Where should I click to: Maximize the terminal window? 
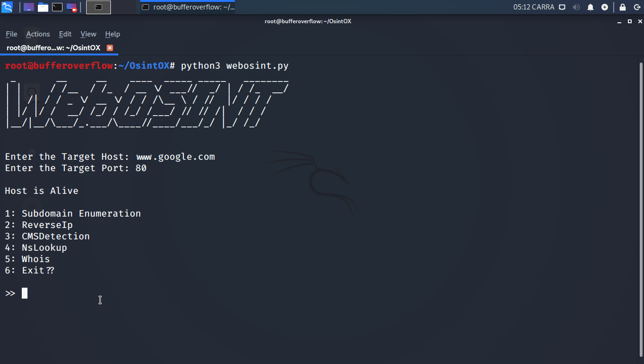[630, 21]
